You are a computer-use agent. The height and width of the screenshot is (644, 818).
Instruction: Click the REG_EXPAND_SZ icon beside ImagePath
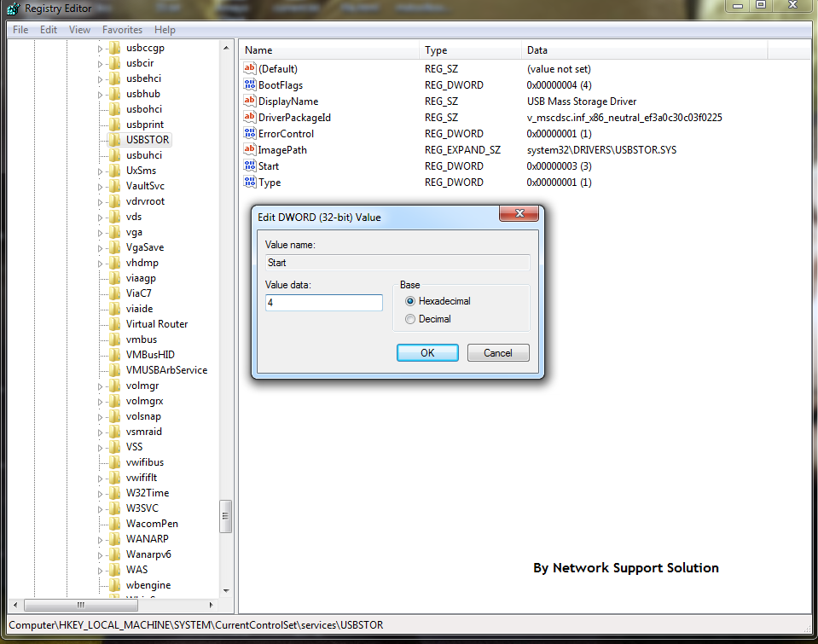[x=251, y=149]
